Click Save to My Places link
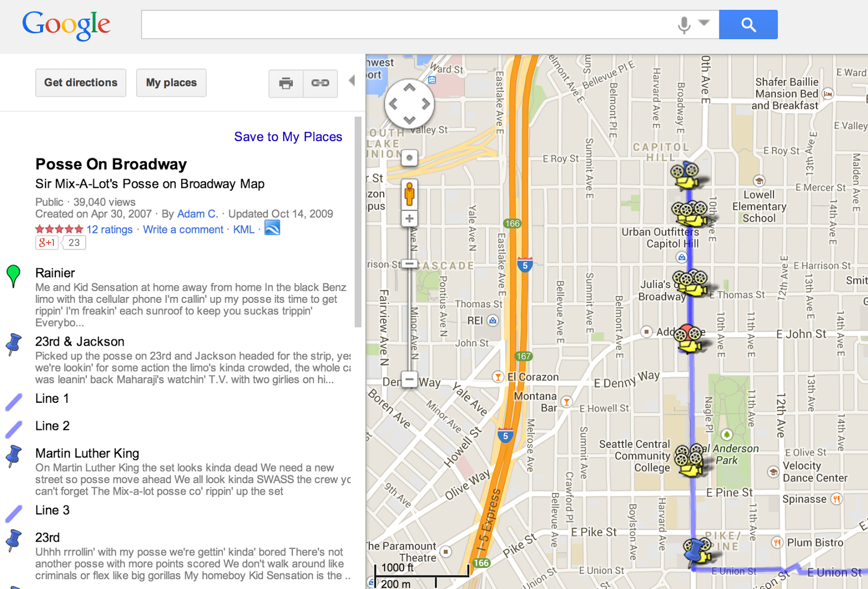This screenshot has height=589, width=868. 288,137
